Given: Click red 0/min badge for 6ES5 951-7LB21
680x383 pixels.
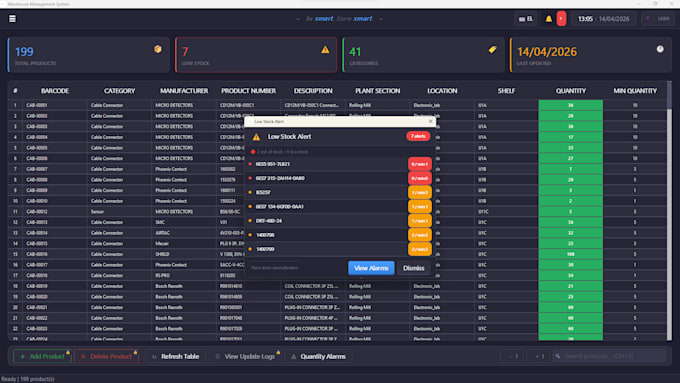Looking at the screenshot, I should 419,164.
